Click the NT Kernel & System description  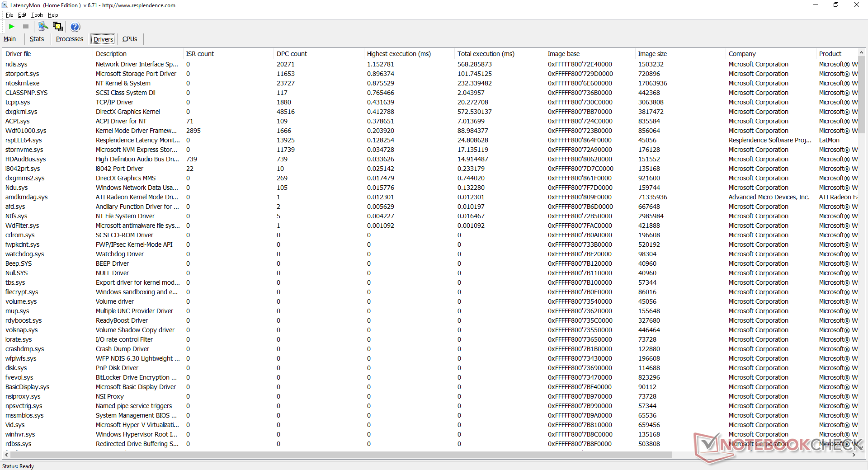[x=123, y=83]
